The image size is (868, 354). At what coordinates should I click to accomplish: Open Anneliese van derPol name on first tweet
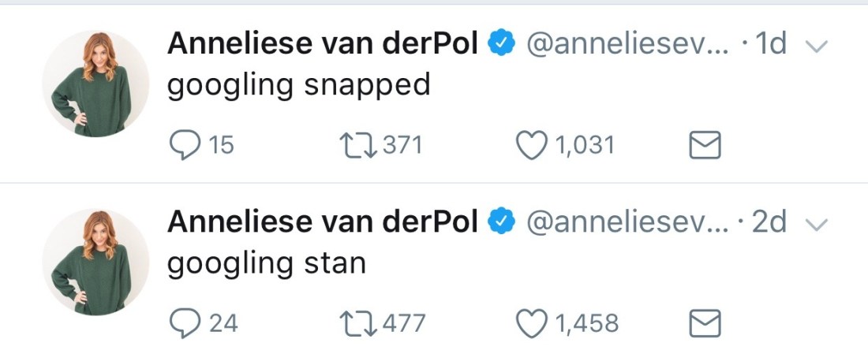[x=322, y=45]
